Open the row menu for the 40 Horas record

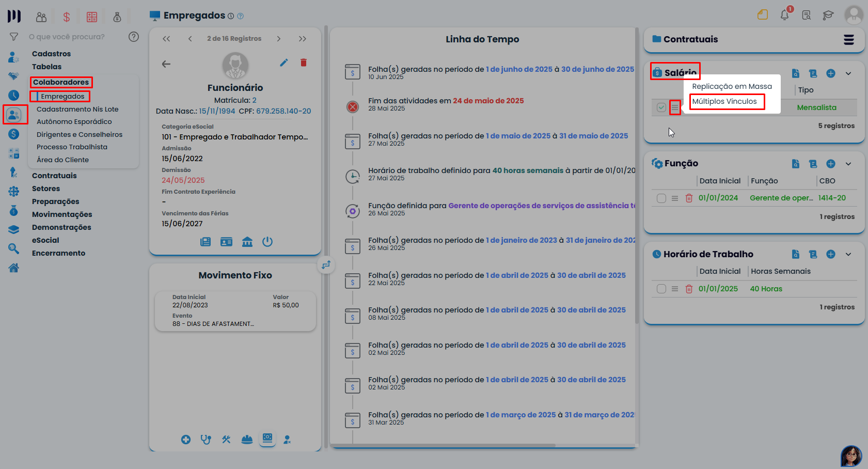click(675, 289)
